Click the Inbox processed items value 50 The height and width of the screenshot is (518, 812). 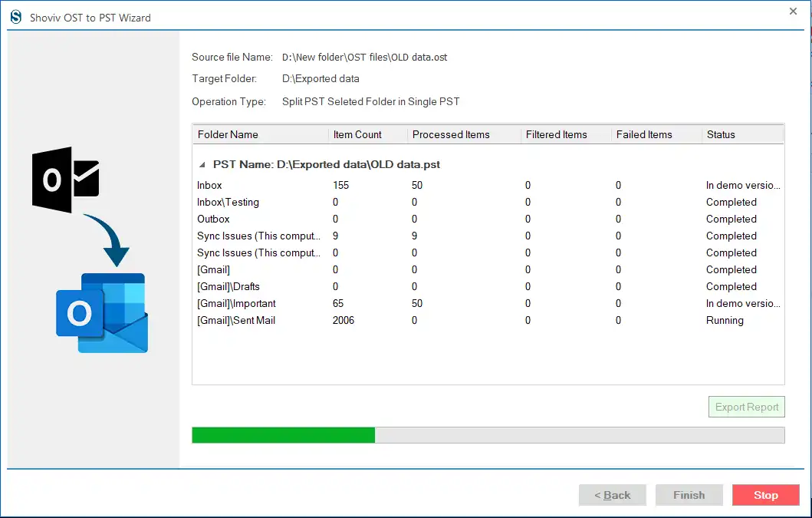click(417, 185)
